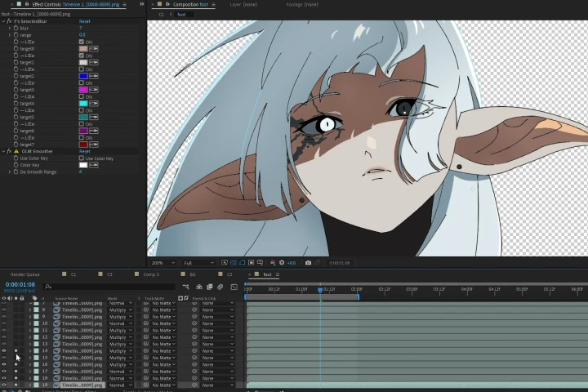Open the composition mini-flowchart icon

coord(185,287)
